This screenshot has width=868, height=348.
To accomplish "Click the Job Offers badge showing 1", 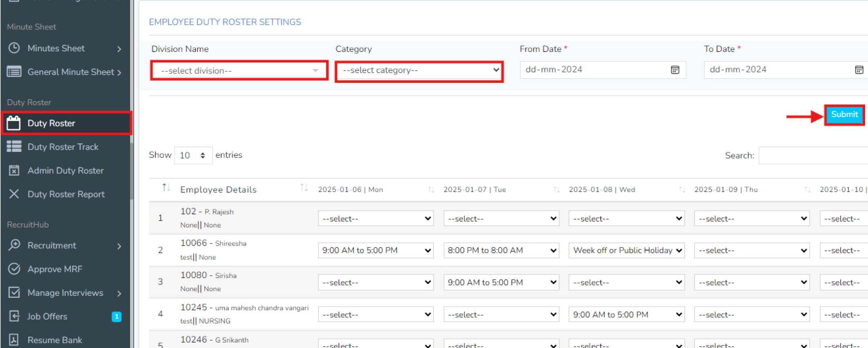I will [116, 316].
